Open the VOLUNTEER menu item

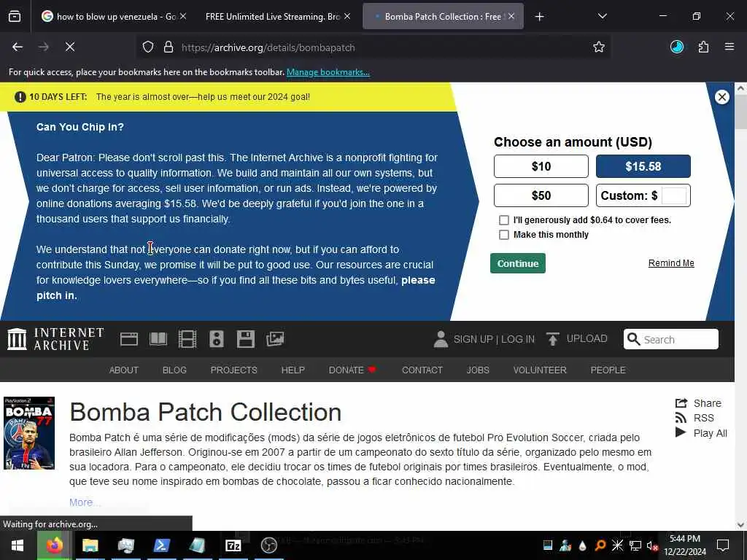(x=540, y=370)
